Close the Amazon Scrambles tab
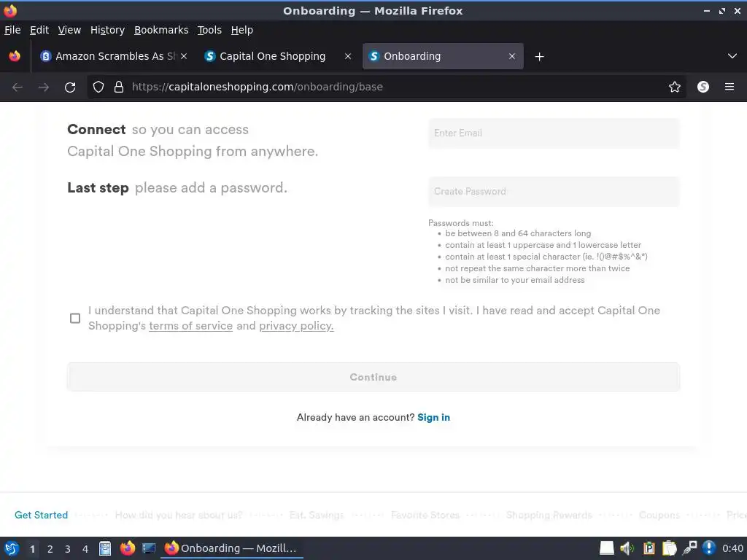 click(x=184, y=56)
